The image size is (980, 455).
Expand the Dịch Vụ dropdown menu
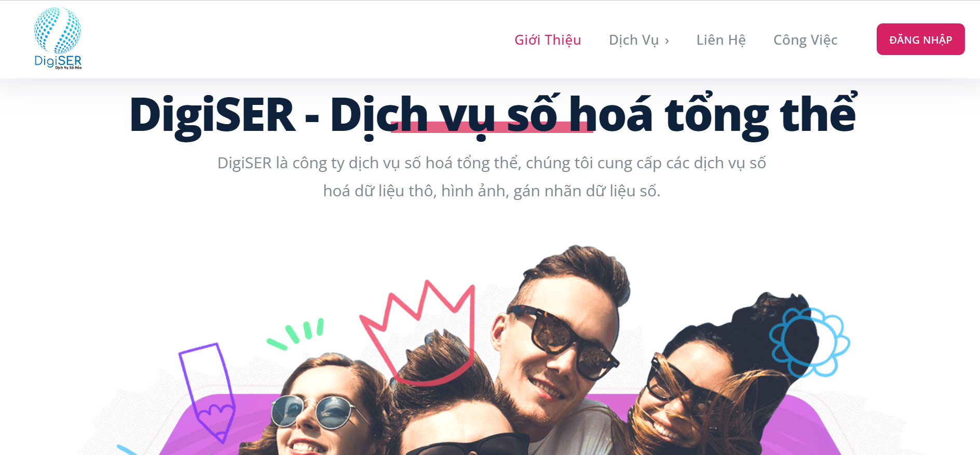(x=639, y=40)
